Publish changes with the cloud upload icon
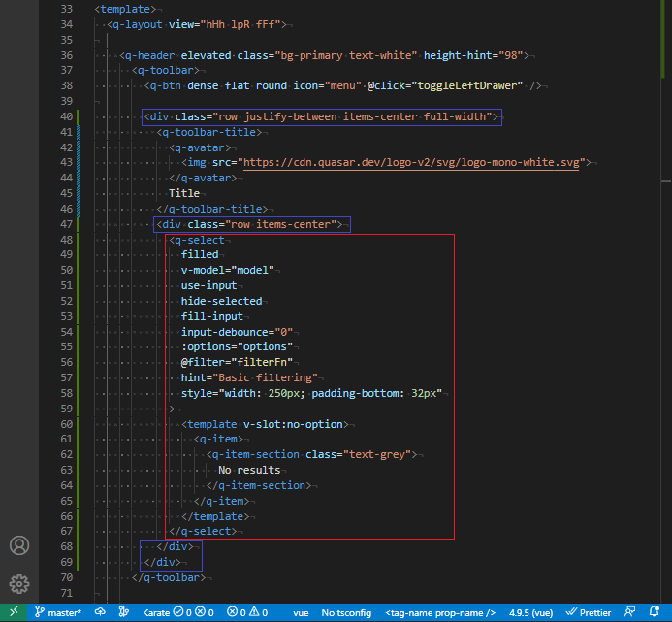Viewport: 672px width, 622px height. pos(100,612)
